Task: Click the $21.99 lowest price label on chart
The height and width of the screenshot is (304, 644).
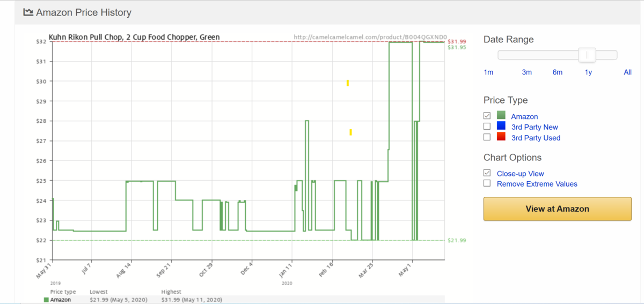Action: [457, 240]
